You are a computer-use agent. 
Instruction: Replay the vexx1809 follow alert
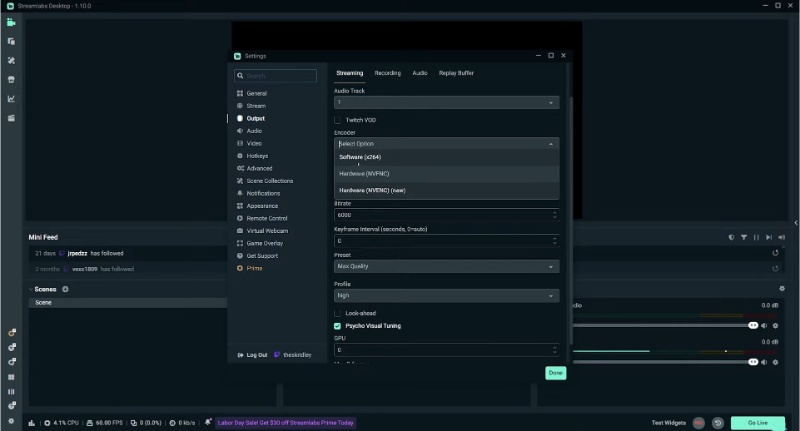pos(776,268)
